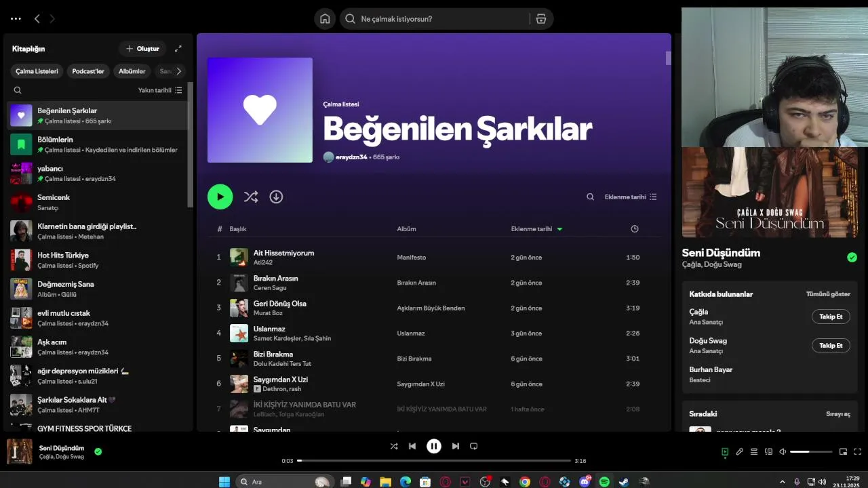Open the Eklenme tarihi view options dropdown
Screen dimensions: 868x488
(x=631, y=197)
